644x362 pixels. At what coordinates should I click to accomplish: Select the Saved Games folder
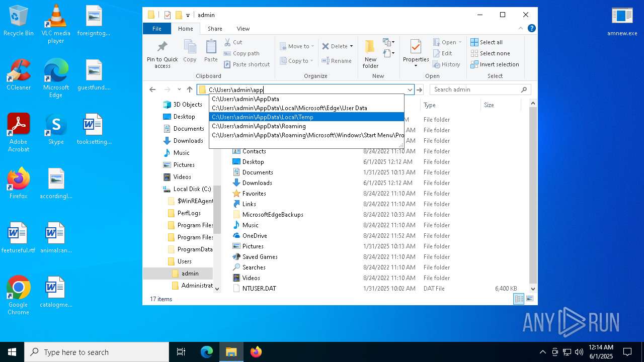(x=260, y=257)
